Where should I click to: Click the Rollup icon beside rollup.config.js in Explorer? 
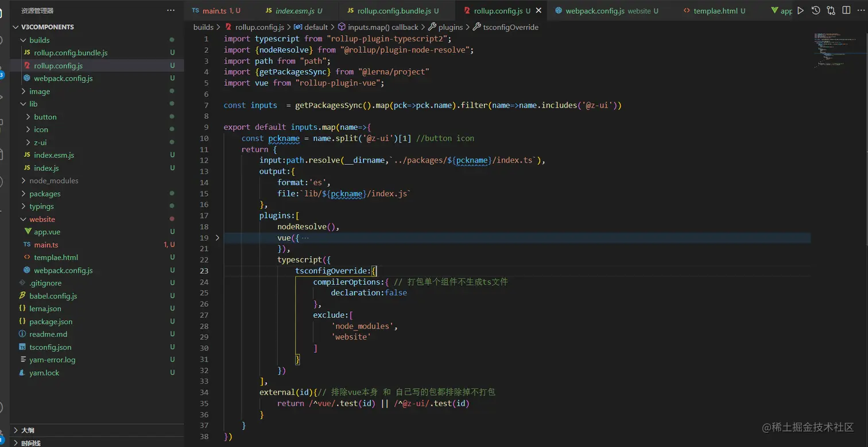(x=27, y=65)
